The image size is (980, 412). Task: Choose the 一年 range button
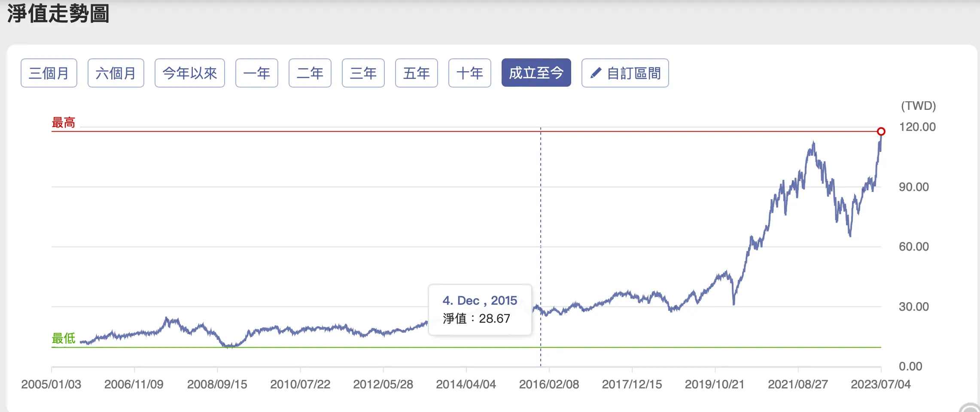click(x=257, y=73)
